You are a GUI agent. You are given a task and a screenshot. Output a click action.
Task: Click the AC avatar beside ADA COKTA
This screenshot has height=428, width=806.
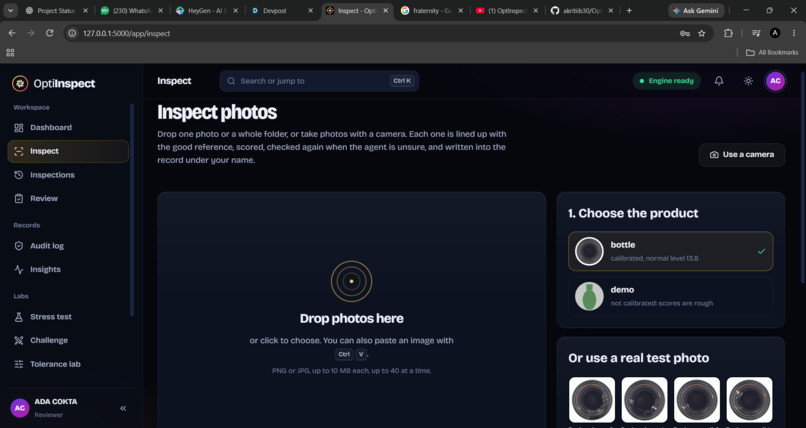tap(20, 408)
